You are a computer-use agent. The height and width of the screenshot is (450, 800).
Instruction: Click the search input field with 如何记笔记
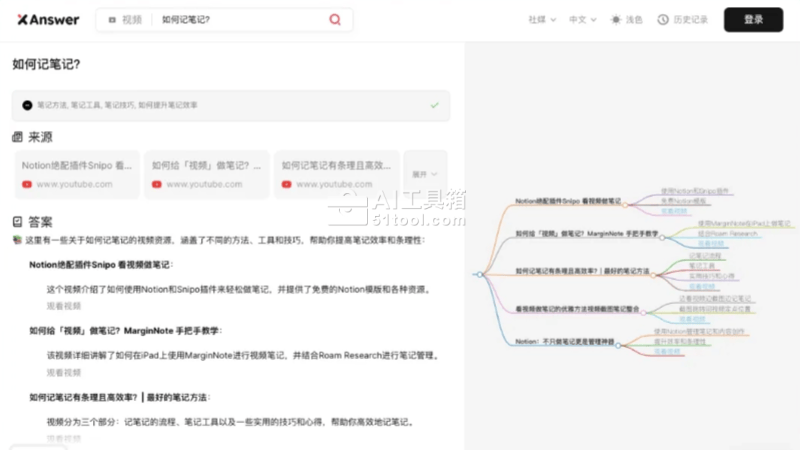[240, 20]
